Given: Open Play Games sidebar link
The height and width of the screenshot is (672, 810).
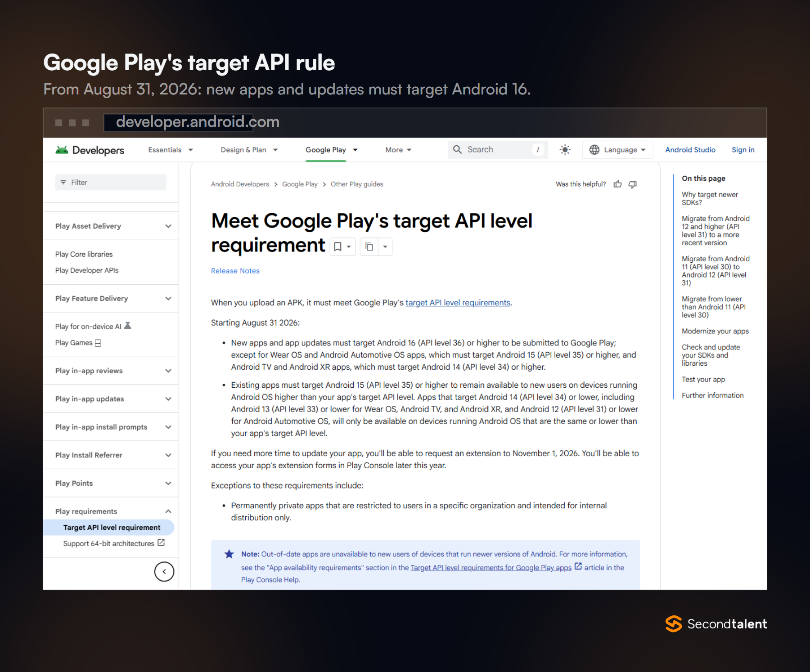Looking at the screenshot, I should click(x=74, y=343).
